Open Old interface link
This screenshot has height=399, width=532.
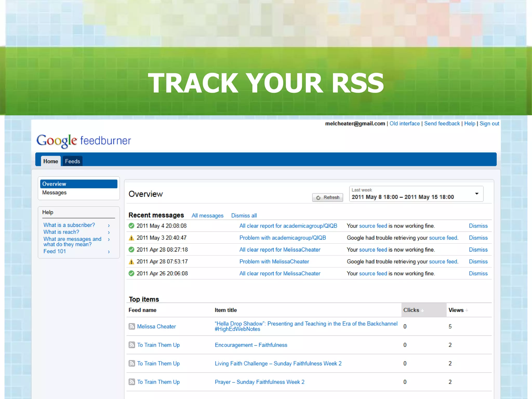coord(404,124)
